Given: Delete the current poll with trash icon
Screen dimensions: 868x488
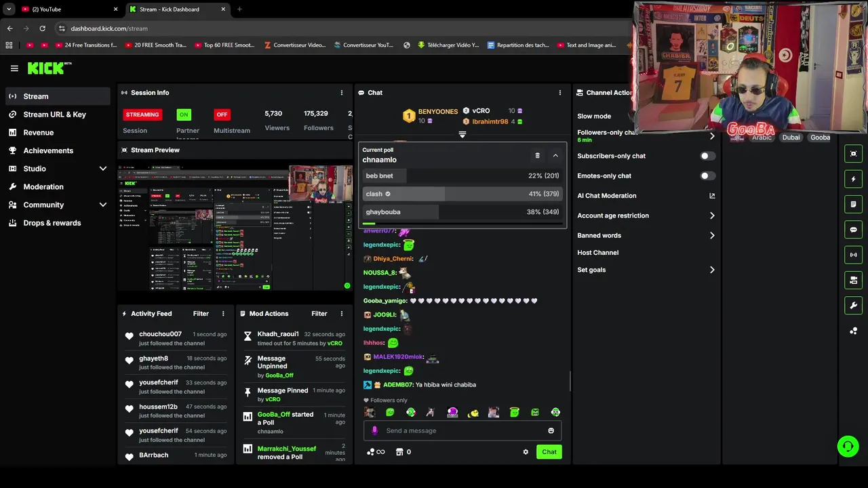Looking at the screenshot, I should tap(537, 155).
